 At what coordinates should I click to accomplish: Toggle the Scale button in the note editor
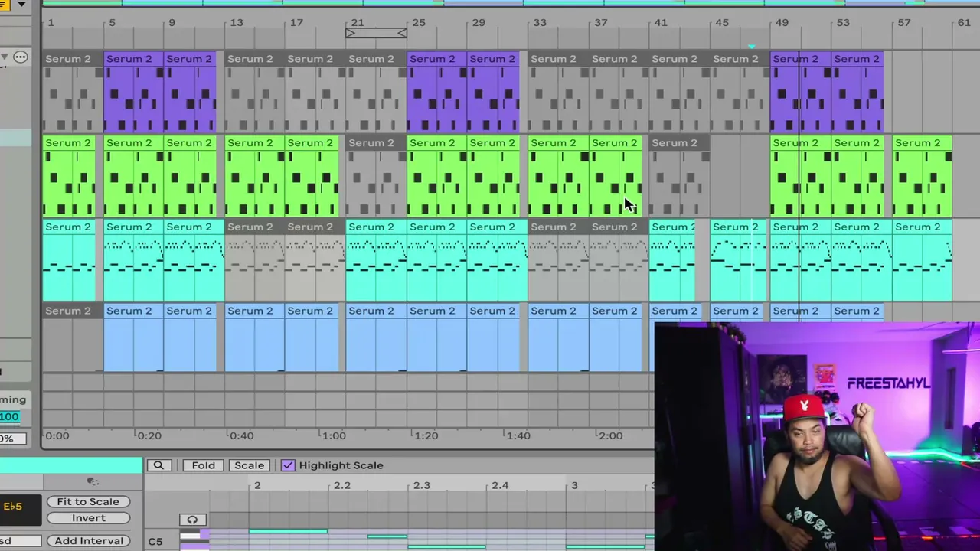(x=249, y=465)
